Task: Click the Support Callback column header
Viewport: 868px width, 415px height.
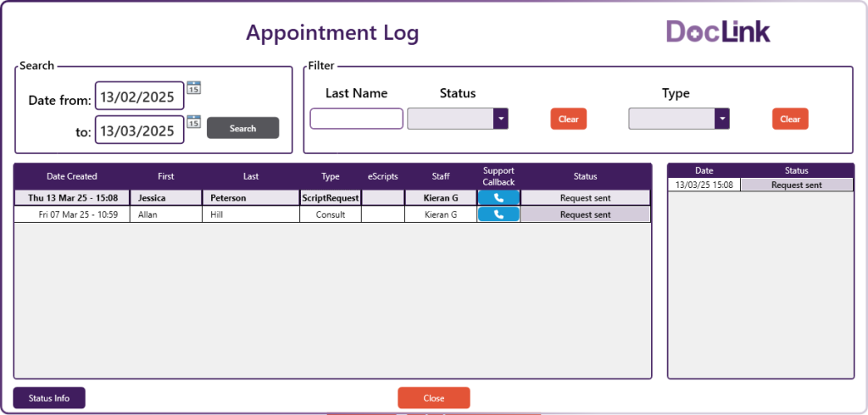Action: click(498, 176)
